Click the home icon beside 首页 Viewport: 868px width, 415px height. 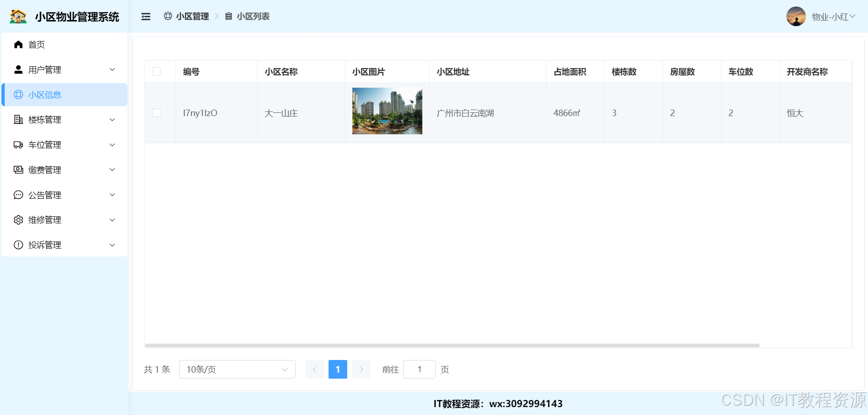click(18, 44)
